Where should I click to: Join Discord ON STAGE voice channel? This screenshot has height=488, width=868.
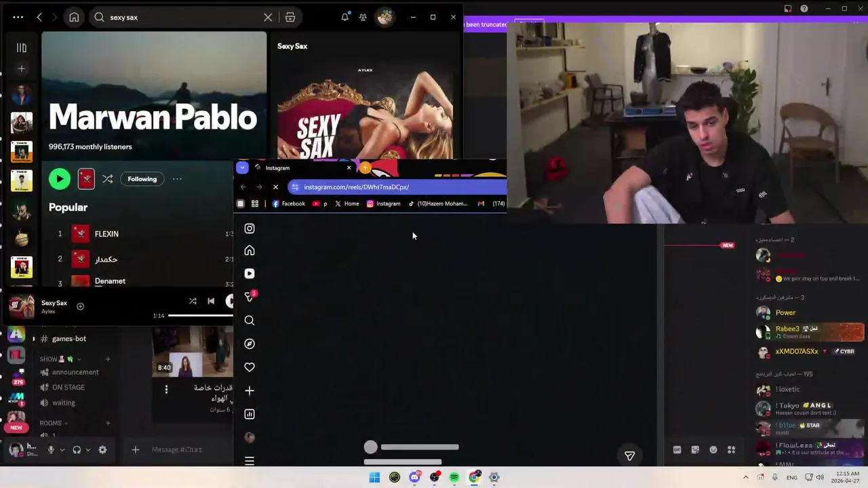pyautogui.click(x=68, y=388)
